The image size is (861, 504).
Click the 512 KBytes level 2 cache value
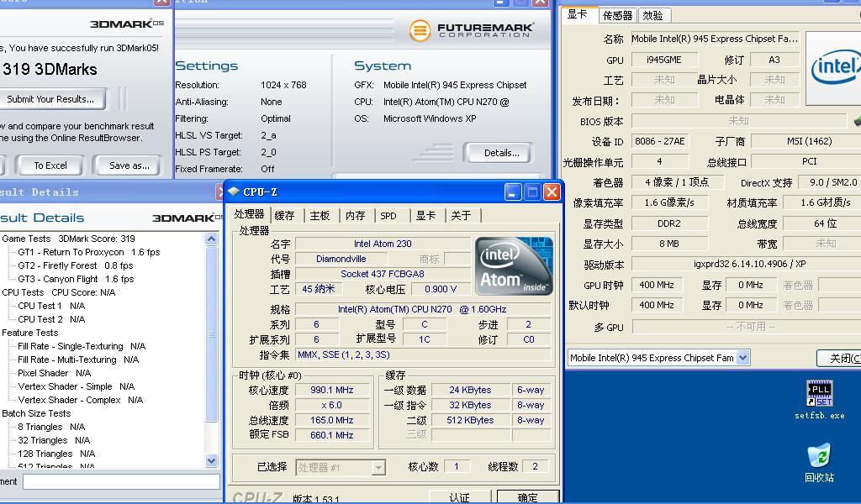click(x=471, y=420)
